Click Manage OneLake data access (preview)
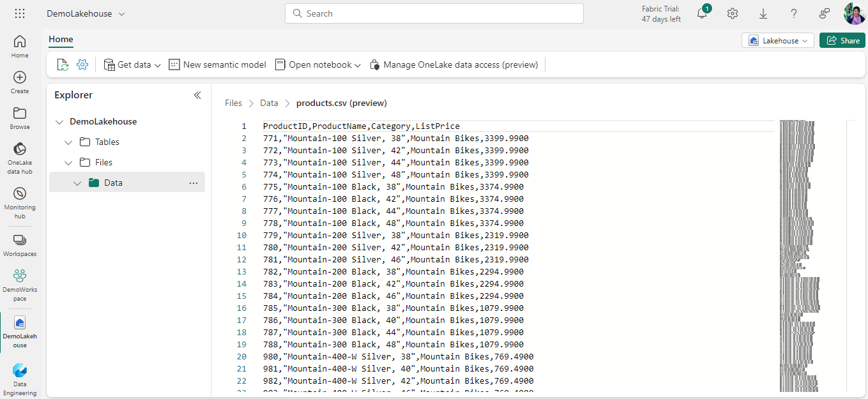 (454, 64)
